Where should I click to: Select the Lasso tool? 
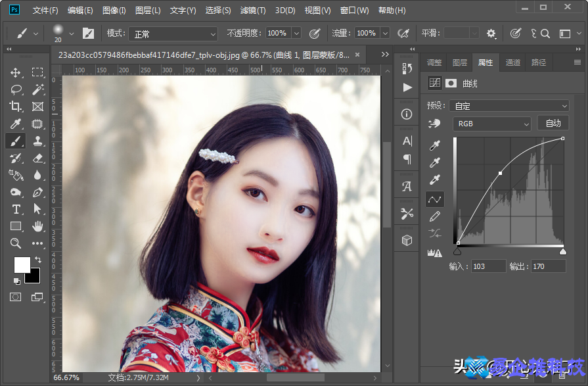click(x=16, y=89)
